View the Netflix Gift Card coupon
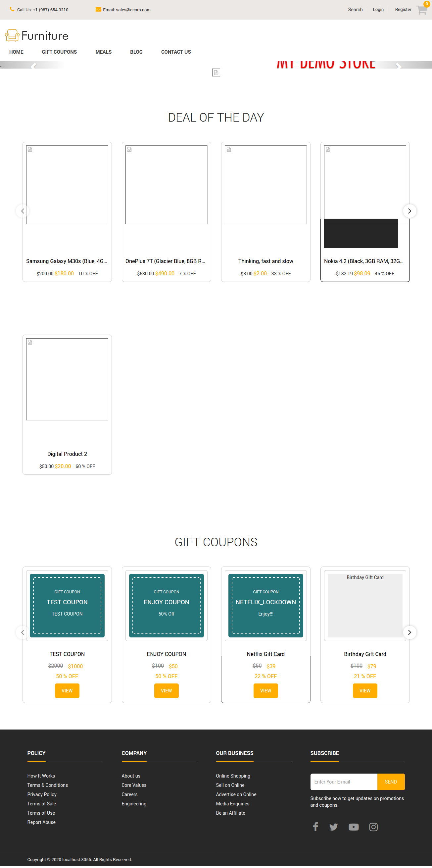This screenshot has height=868, width=432. coord(265,690)
